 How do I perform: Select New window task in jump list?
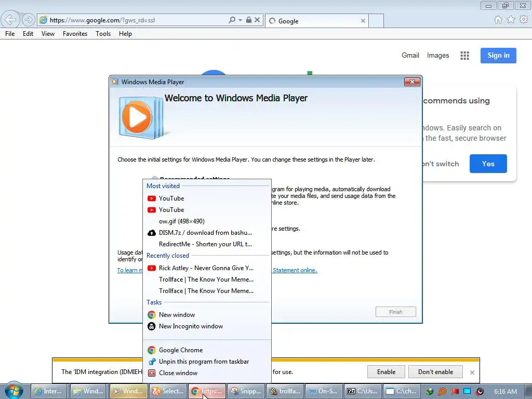pos(207,315)
